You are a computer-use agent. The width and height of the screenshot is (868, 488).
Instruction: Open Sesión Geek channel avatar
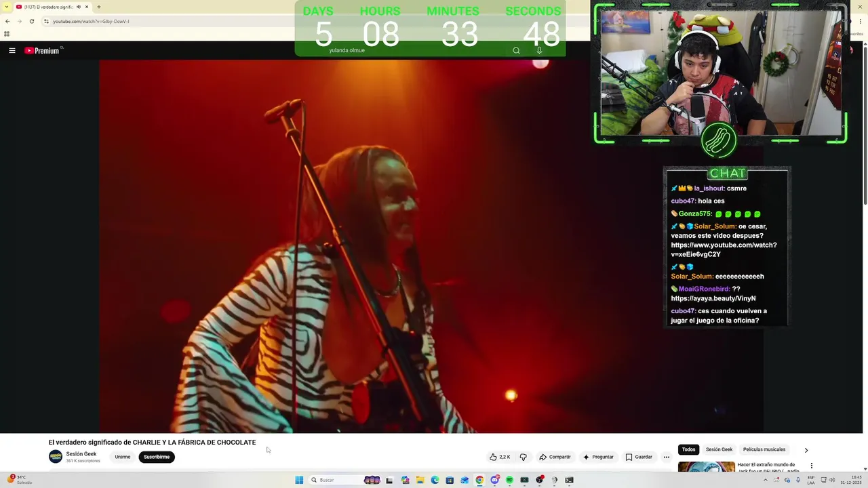[x=56, y=457]
